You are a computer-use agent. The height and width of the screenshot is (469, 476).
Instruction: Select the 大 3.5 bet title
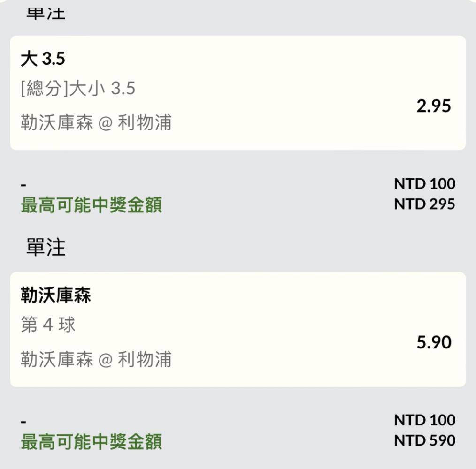(43, 59)
